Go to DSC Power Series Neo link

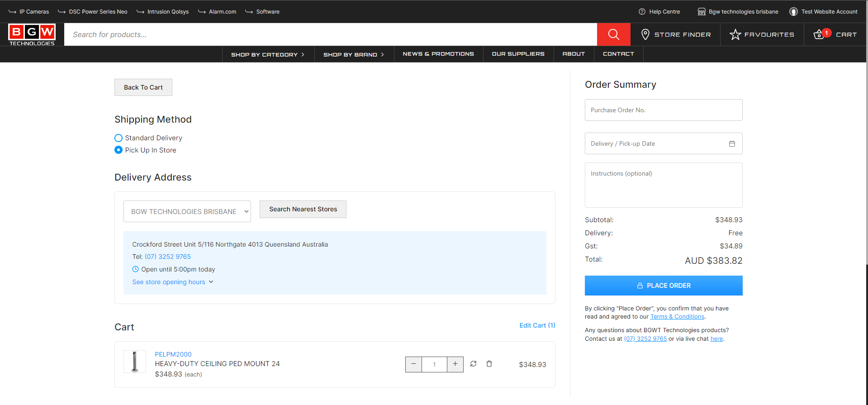(93, 12)
